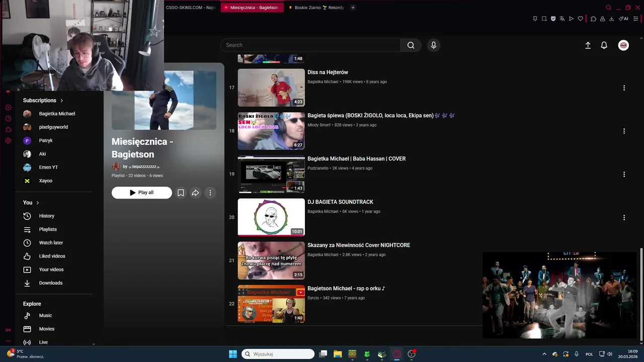This screenshot has width=644, height=362.
Task: Open Skazany za Niewinność Cover NIGHTCORE
Action: pos(359,245)
